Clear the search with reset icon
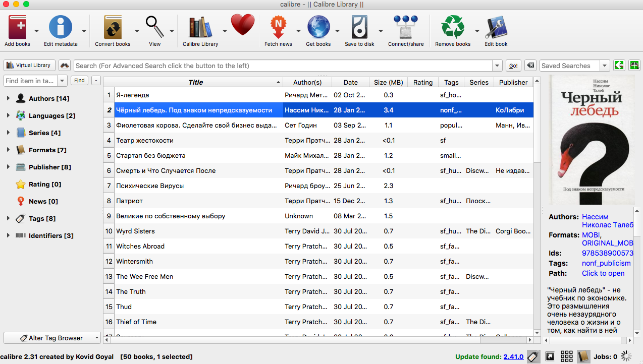This screenshot has height=364, width=643. (530, 66)
